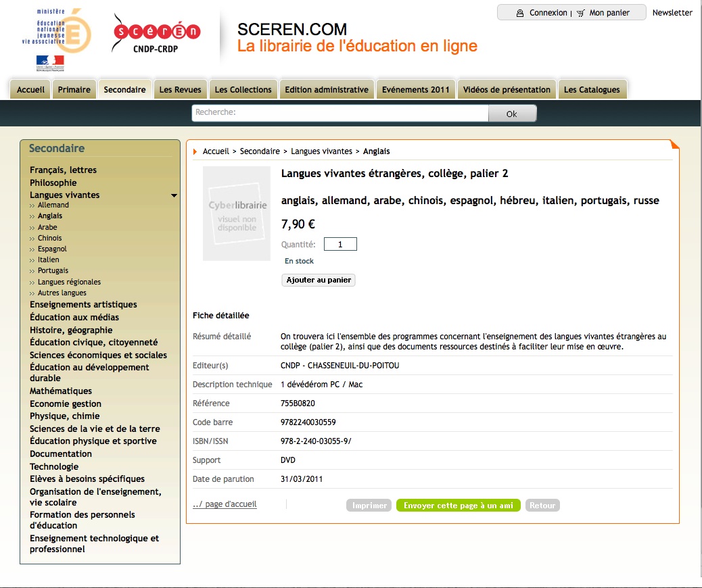The width and height of the screenshot is (702, 588).
Task: Open the Les Catalogues tab
Action: pos(592,89)
